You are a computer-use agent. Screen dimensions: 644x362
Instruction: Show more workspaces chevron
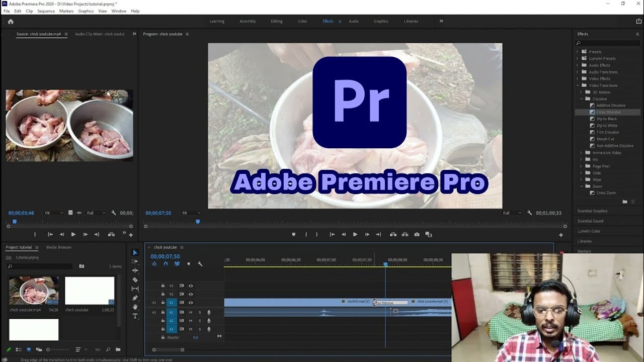pyautogui.click(x=441, y=21)
